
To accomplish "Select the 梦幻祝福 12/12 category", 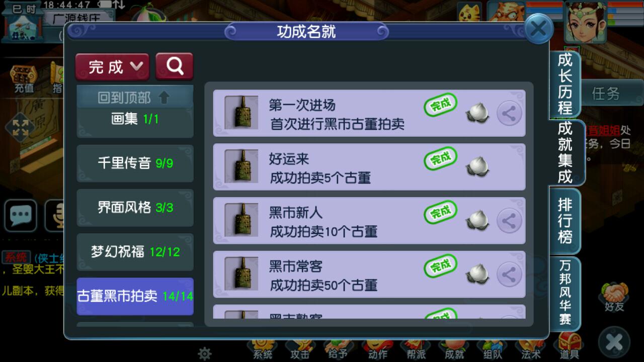I will click(135, 252).
